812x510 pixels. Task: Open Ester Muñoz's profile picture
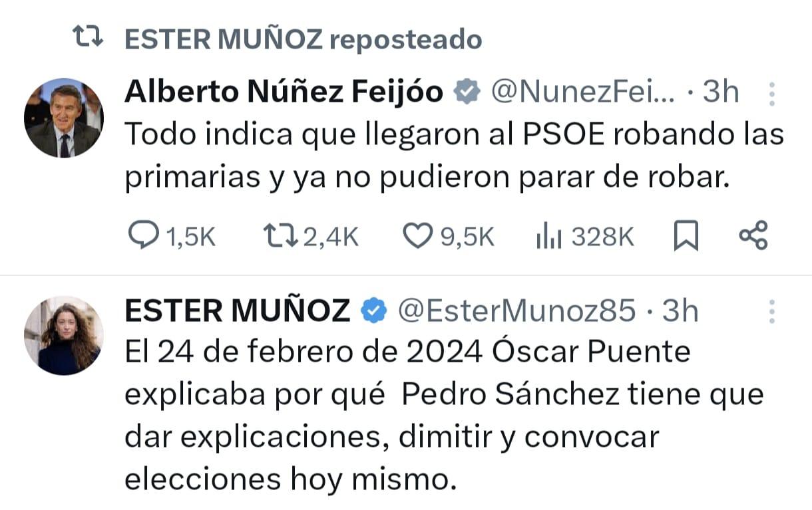(64, 335)
